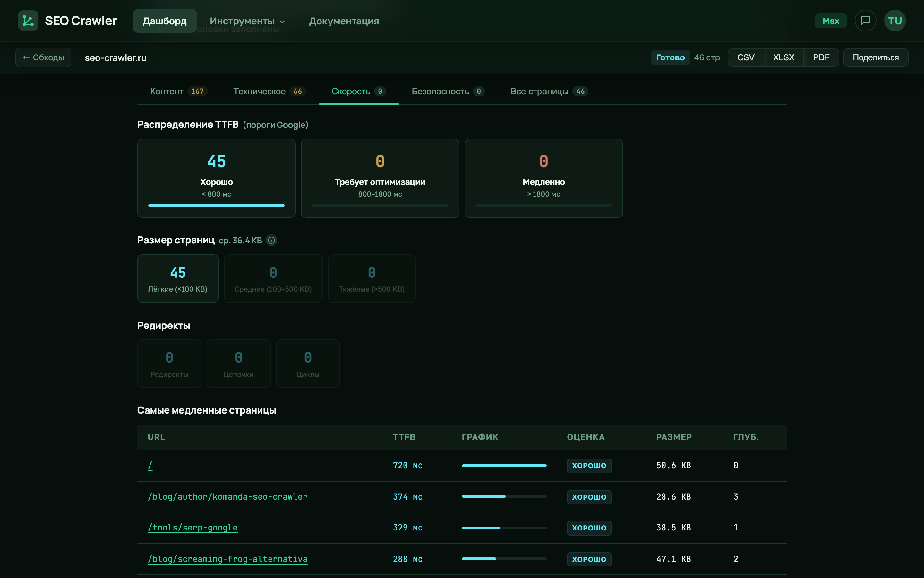
Task: Select the Требует оптимизации TTFB card
Action: (380, 178)
